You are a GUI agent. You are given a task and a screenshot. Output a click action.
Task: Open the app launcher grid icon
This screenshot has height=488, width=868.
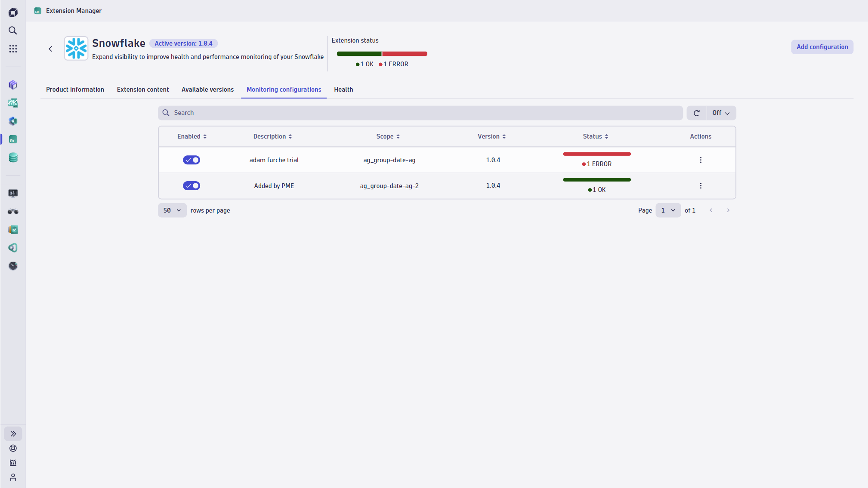tap(13, 49)
